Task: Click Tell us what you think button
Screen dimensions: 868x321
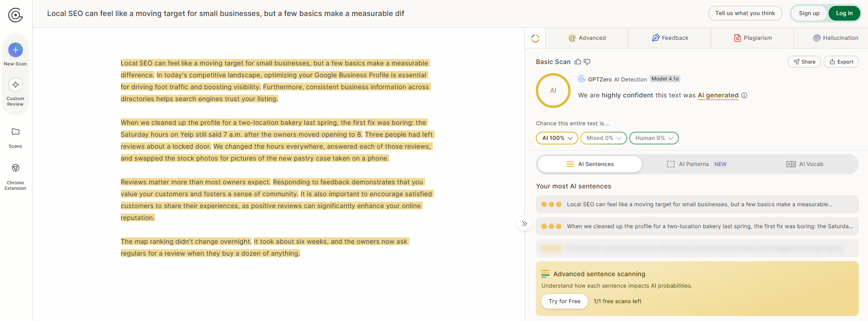Action: pos(745,13)
